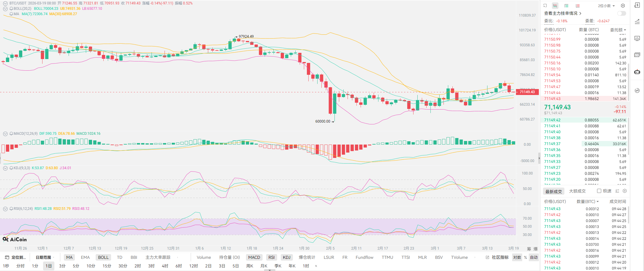
Task: Open the 2位小数 decimal dropdown
Action: click(x=606, y=6)
